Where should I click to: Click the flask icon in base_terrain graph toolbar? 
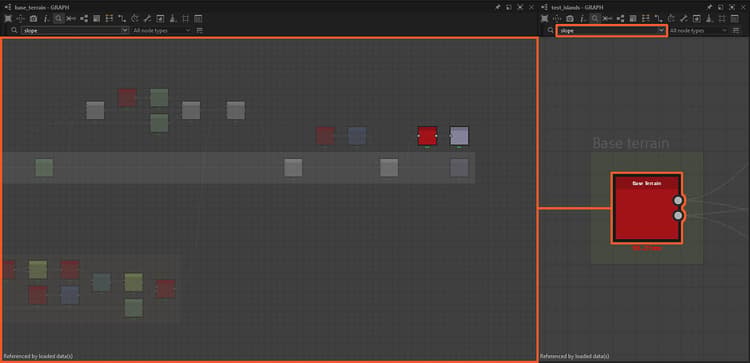click(x=173, y=19)
